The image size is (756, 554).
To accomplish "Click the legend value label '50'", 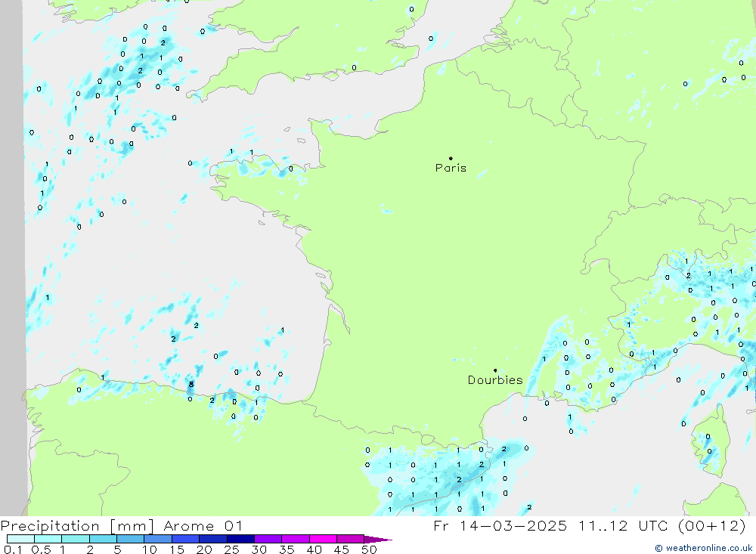I will click(370, 549).
